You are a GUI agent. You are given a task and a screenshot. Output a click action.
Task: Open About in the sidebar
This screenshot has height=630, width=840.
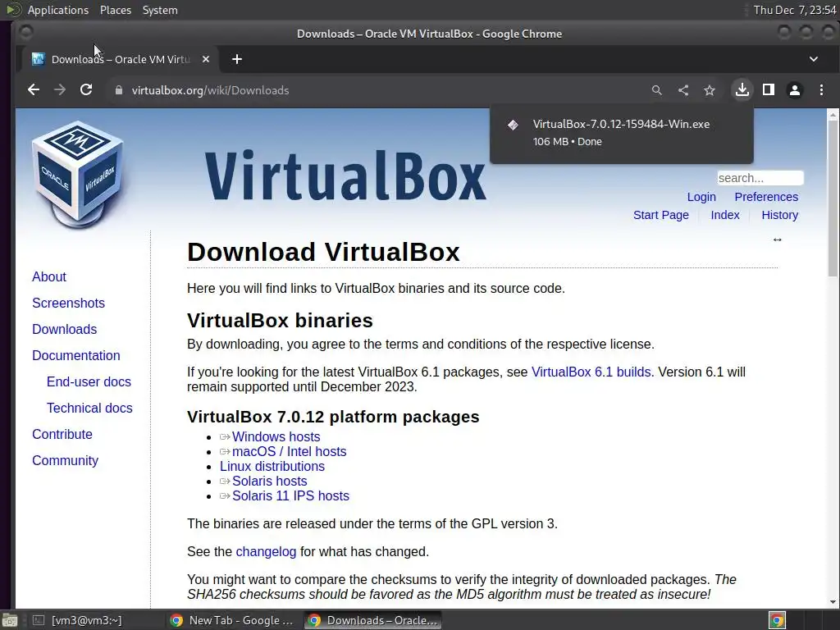pos(48,277)
